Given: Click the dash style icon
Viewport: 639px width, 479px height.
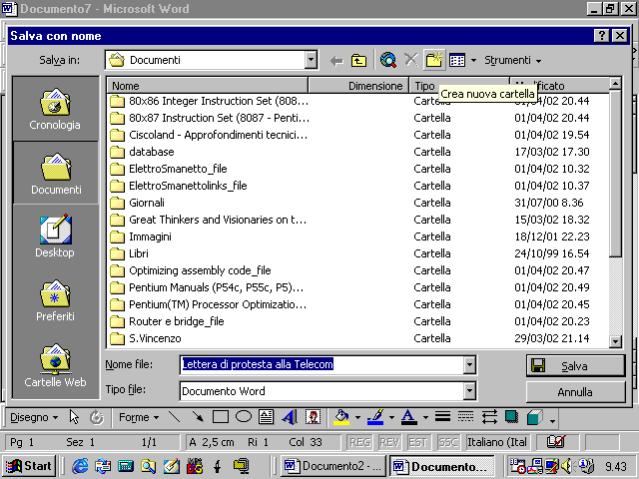Looking at the screenshot, I should (465, 417).
